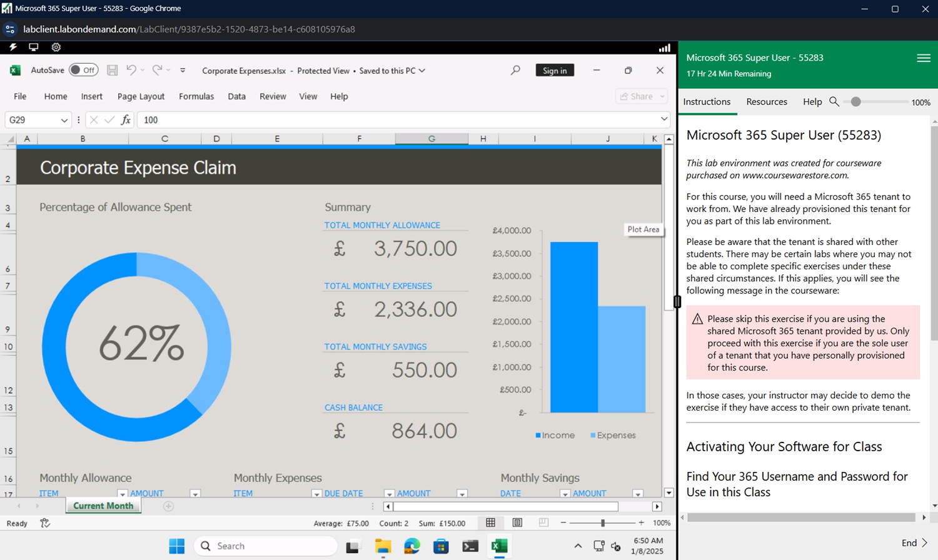The width and height of the screenshot is (938, 560).
Task: Show hidden system tray icons chevron
Action: pos(578,546)
